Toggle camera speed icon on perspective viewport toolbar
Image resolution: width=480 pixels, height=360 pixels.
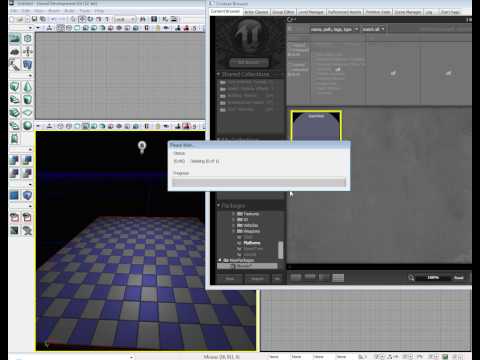pos(194,126)
